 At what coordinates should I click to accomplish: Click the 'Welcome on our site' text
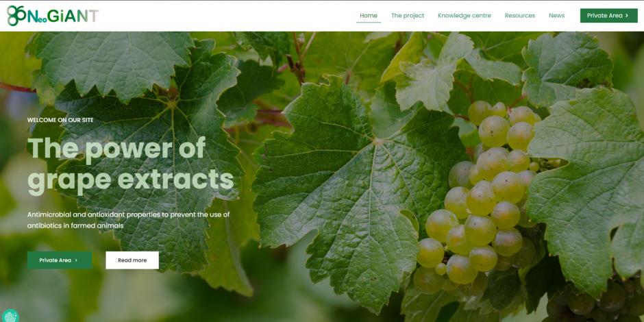pyautogui.click(x=60, y=120)
